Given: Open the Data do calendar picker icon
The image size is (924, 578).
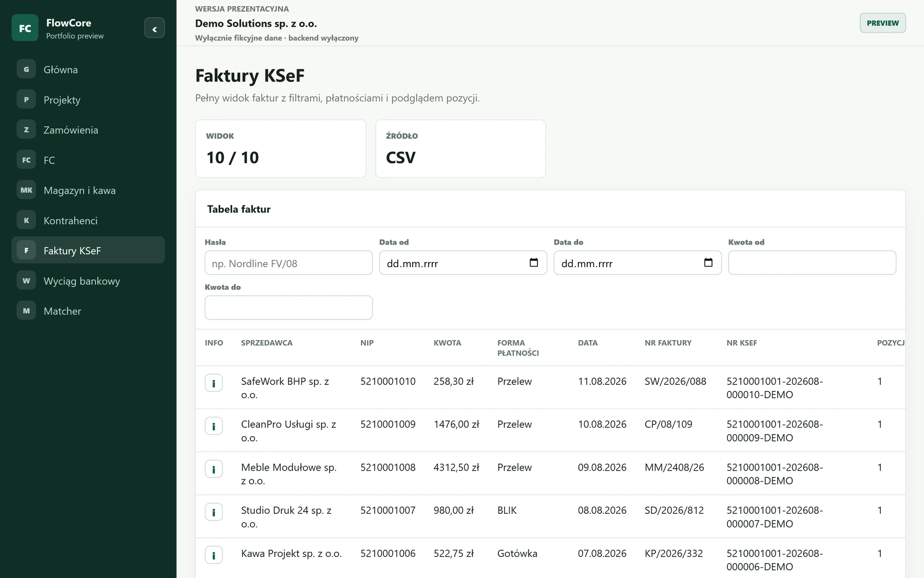Looking at the screenshot, I should pyautogui.click(x=708, y=263).
